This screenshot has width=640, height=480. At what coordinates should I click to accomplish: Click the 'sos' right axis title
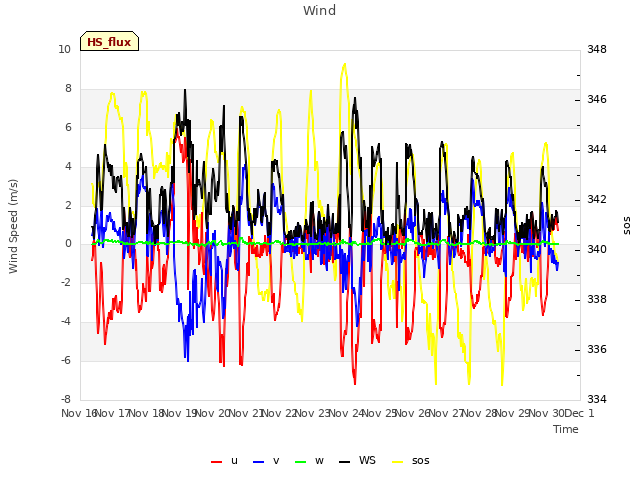tap(627, 226)
